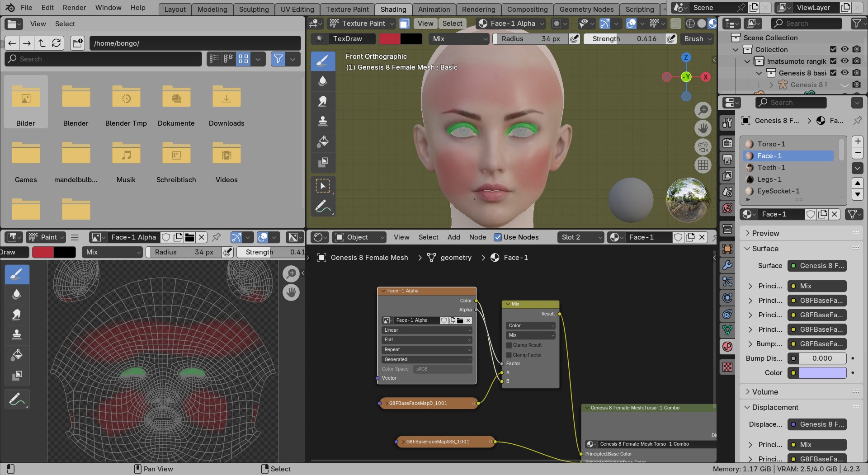Click the create new directory icon
This screenshot has height=475, width=868.
tap(77, 43)
